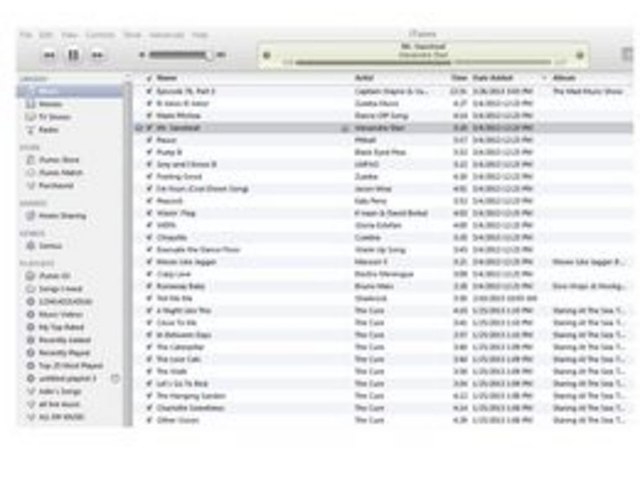
Task: Click the view button at toolbar's right edge
Action: coord(627,55)
